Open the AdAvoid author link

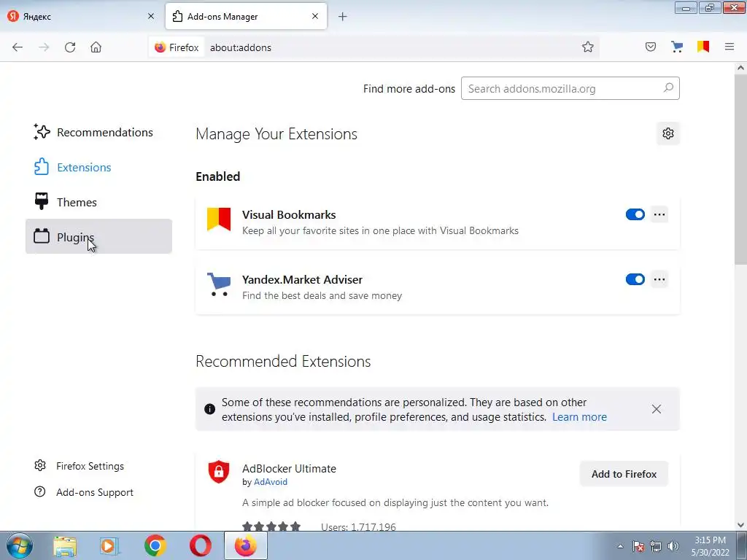(x=270, y=482)
